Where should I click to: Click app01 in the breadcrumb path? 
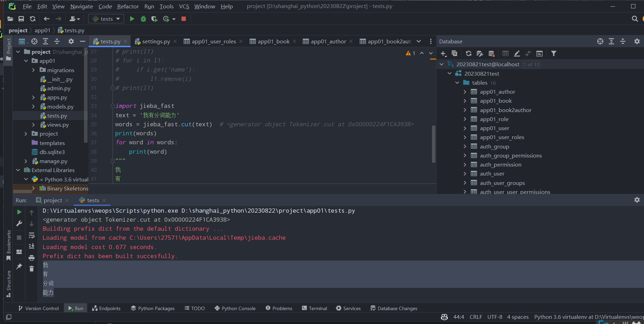click(x=42, y=31)
